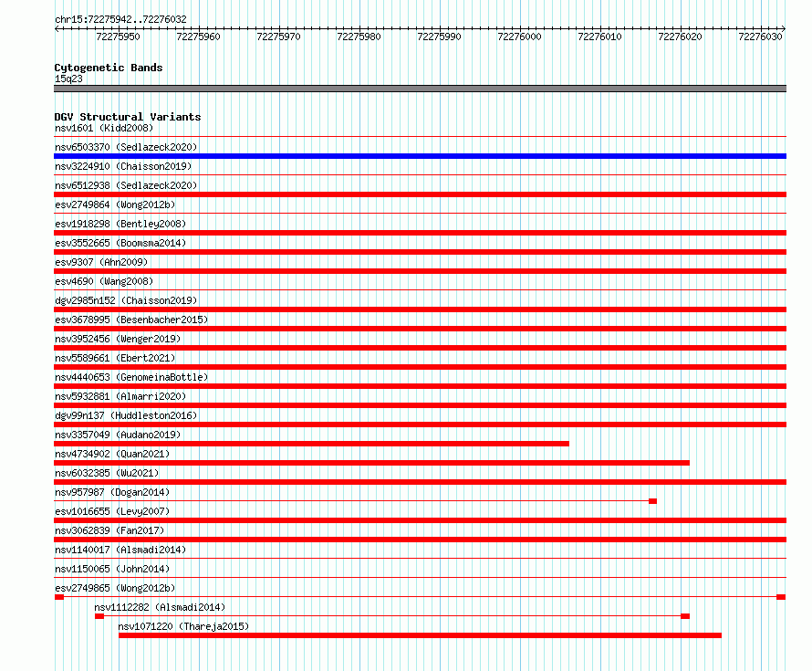Image resolution: width=812 pixels, height=671 pixels.
Task: Open variant nsv1601 (Kidd2008)
Action: point(104,128)
